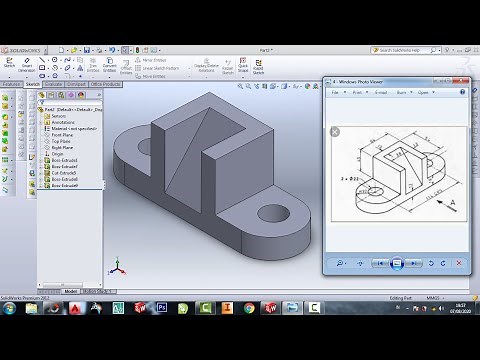Open the Linear Sketch Pattern dropdown arrow
Screen dimensions: 480x360
point(189,68)
